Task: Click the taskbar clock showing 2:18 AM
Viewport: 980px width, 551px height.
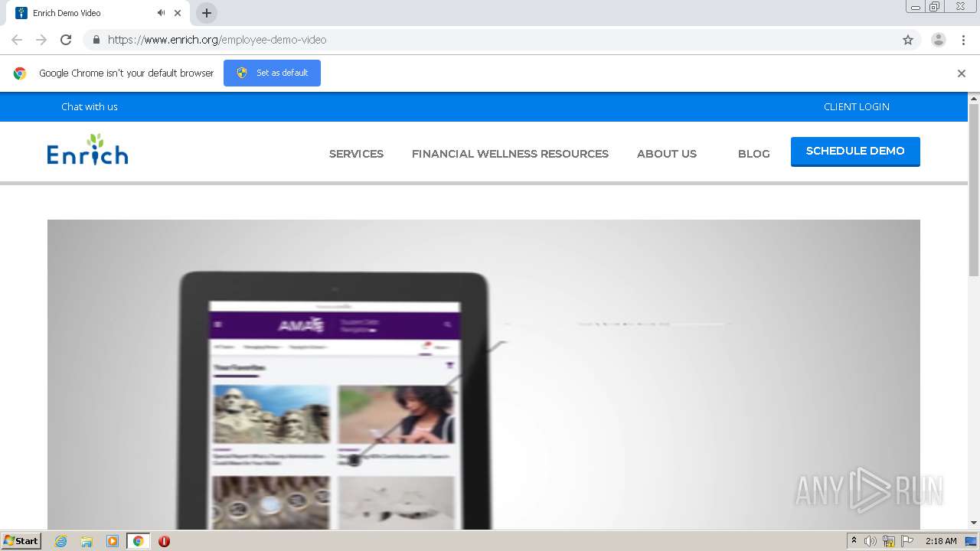Action: pos(941,541)
